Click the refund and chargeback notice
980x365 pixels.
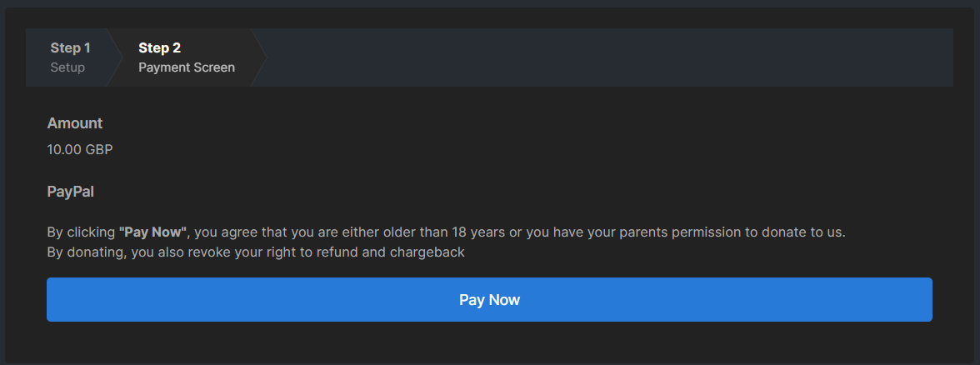(256, 252)
